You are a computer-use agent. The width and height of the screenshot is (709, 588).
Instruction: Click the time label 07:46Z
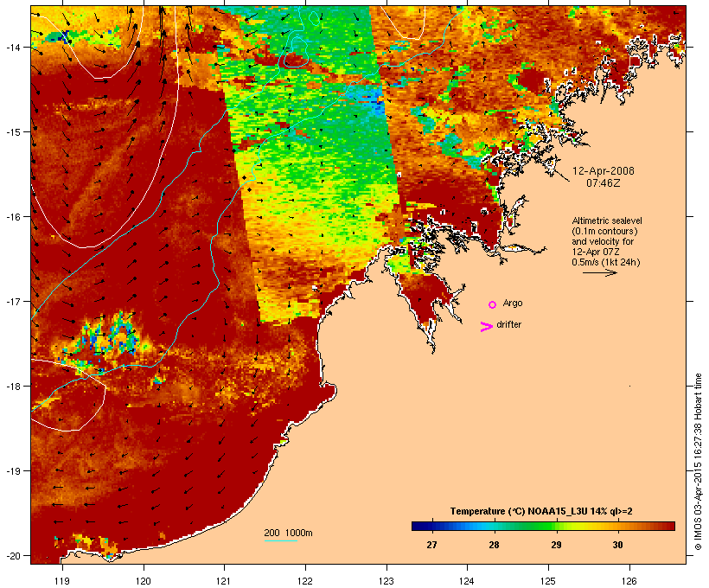tap(604, 183)
